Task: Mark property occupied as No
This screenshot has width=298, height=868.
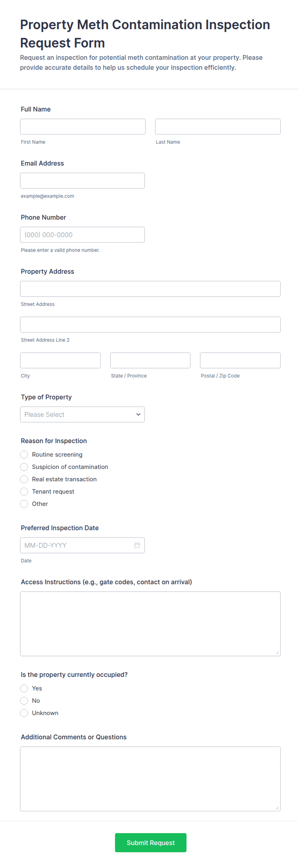Action: pyautogui.click(x=24, y=701)
